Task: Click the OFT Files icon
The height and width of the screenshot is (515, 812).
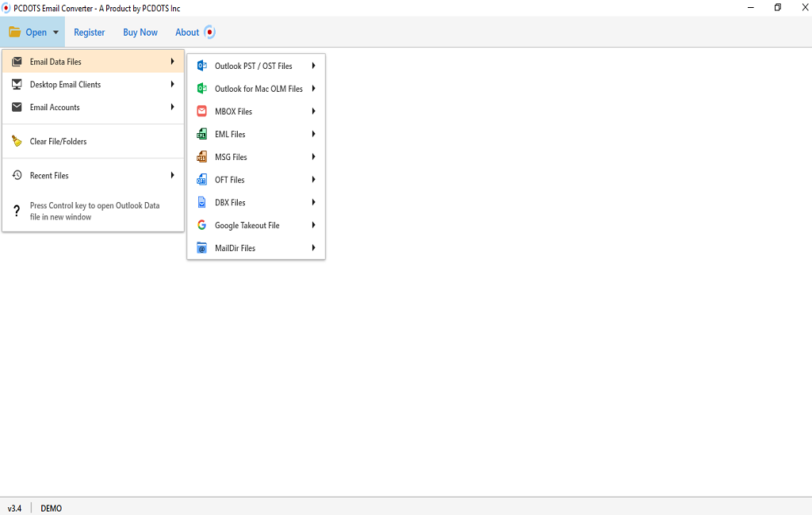Action: [202, 180]
